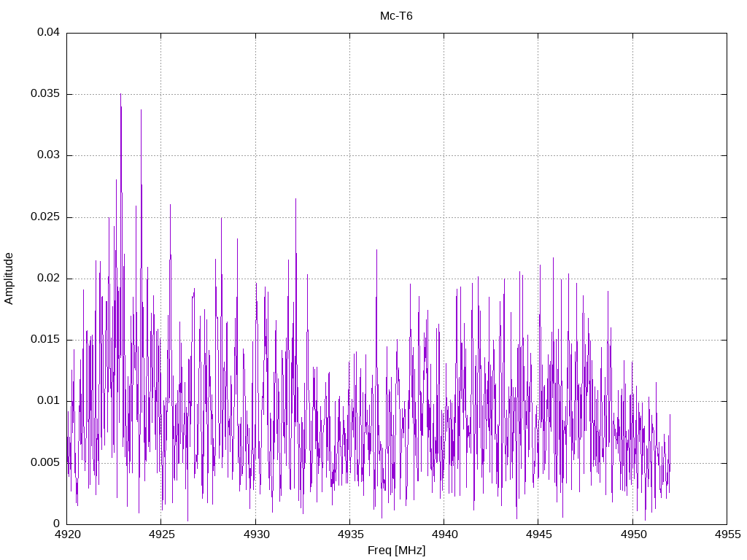This screenshot has height=560, width=747.
Task: Click the 4930 x-axis tick label
Action: (x=255, y=534)
